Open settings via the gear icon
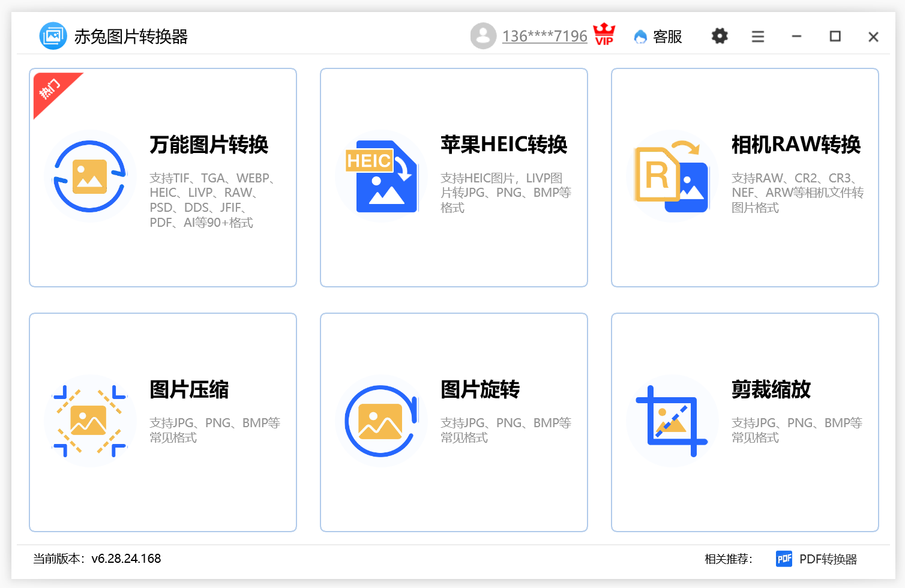 pyautogui.click(x=720, y=36)
